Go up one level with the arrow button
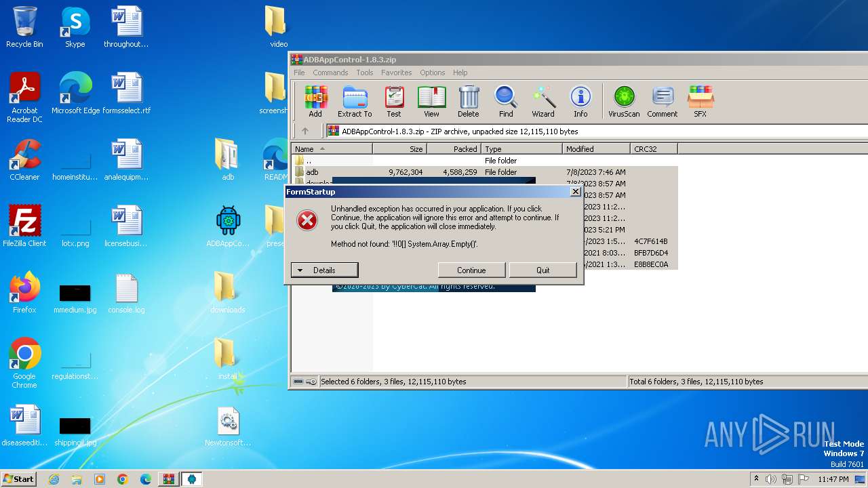Viewport: 868px width, 488px height. click(305, 131)
